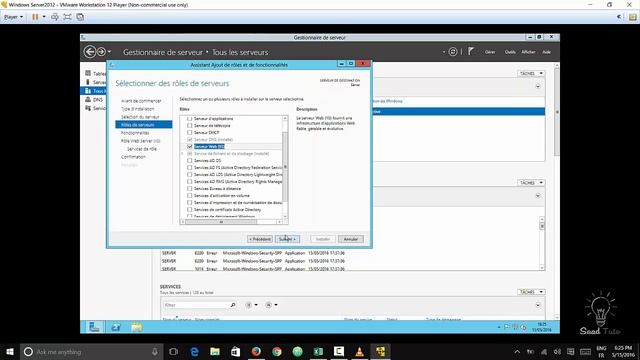Open the Aide menu
Viewport: 640px width, 360px height.
[x=546, y=52]
